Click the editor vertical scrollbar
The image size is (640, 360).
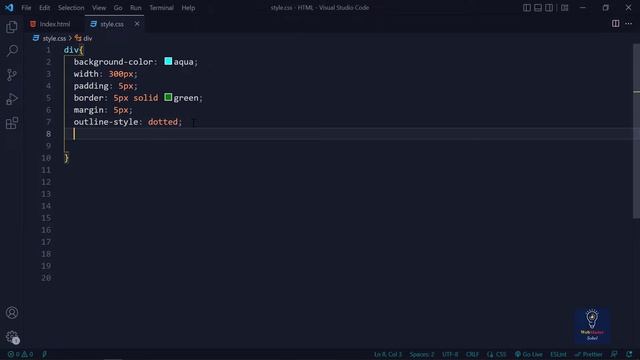click(636, 131)
